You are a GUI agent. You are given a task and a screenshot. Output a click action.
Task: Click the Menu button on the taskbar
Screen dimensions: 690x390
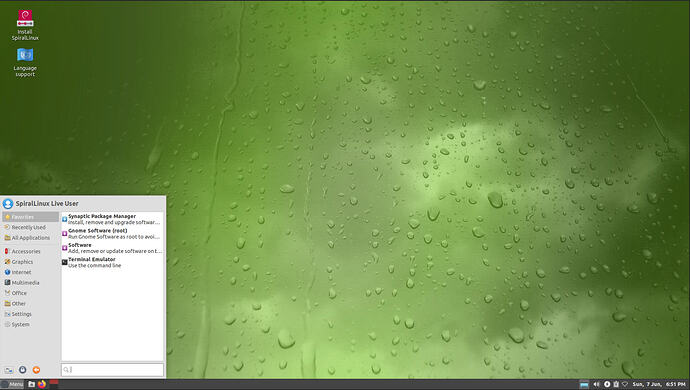tap(12, 384)
